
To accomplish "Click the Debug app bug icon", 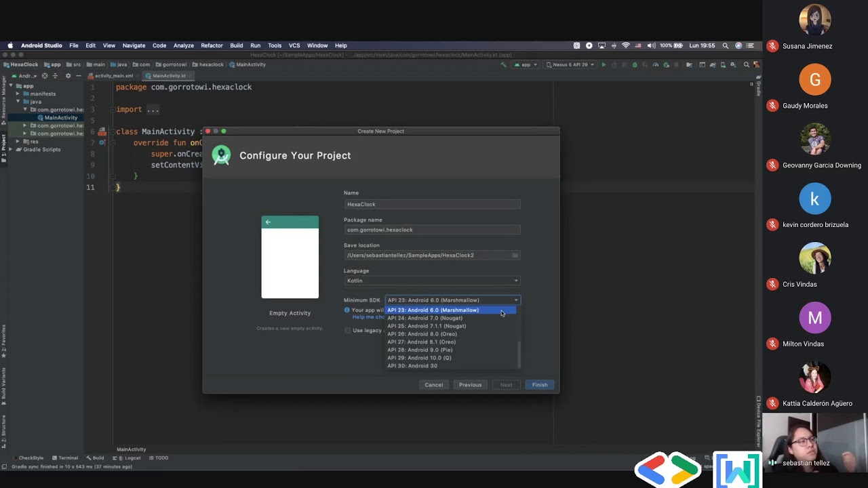I will [635, 65].
